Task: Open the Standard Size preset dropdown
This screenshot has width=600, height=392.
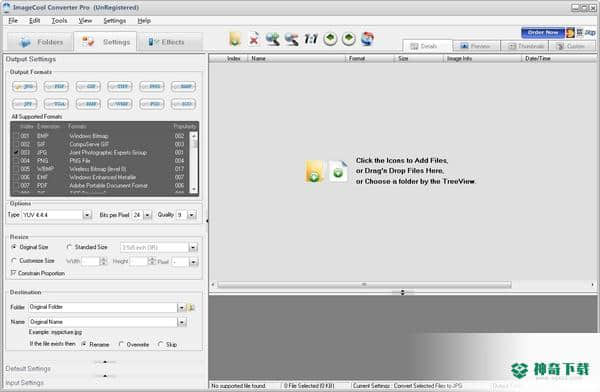Action: 193,248
